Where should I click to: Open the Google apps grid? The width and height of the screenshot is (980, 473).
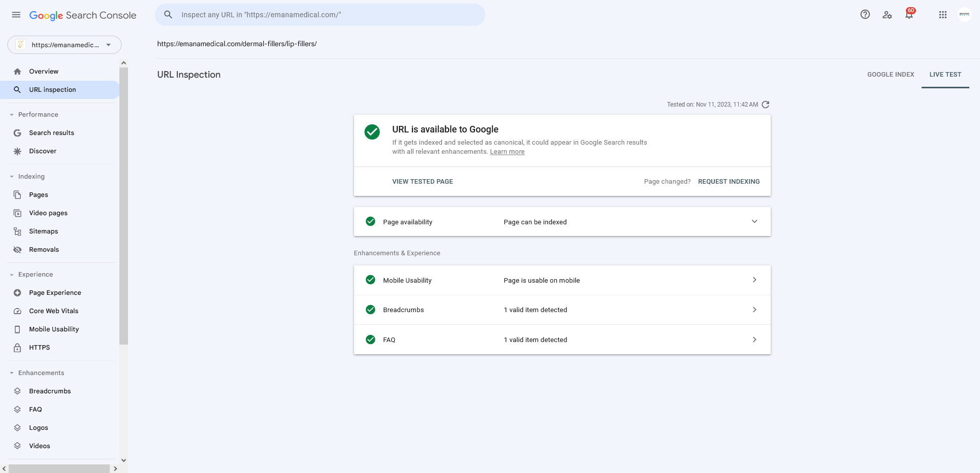tap(943, 15)
